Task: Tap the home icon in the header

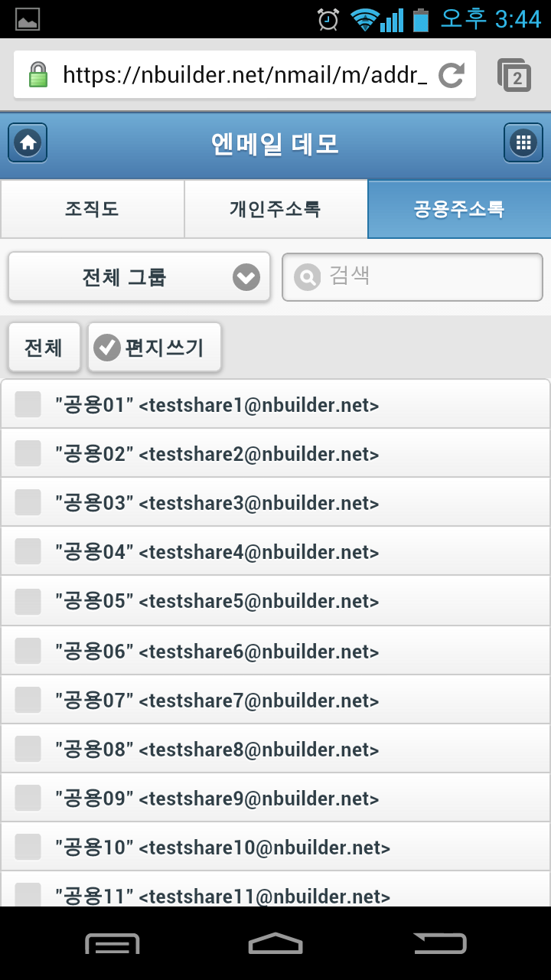Action: (x=28, y=143)
